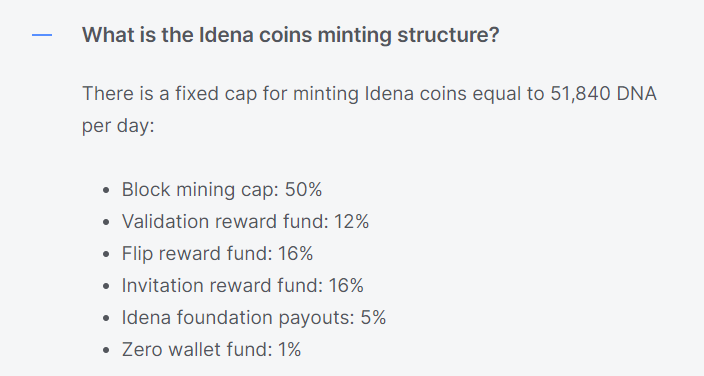Click the "What is the Idena coins minting structure?" heading
This screenshot has height=376, width=704.
tap(290, 35)
